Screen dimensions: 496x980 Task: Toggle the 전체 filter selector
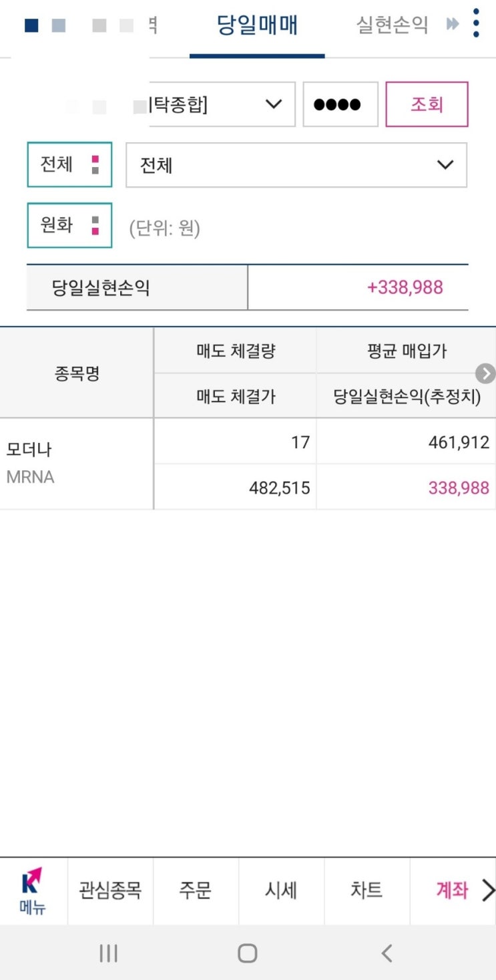click(x=69, y=164)
